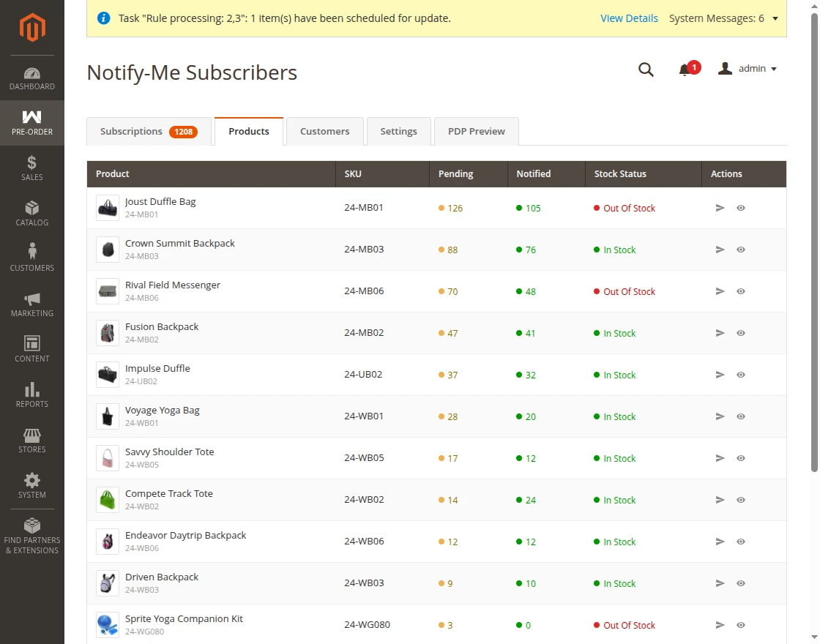Switch to the Customers tab

click(x=325, y=131)
